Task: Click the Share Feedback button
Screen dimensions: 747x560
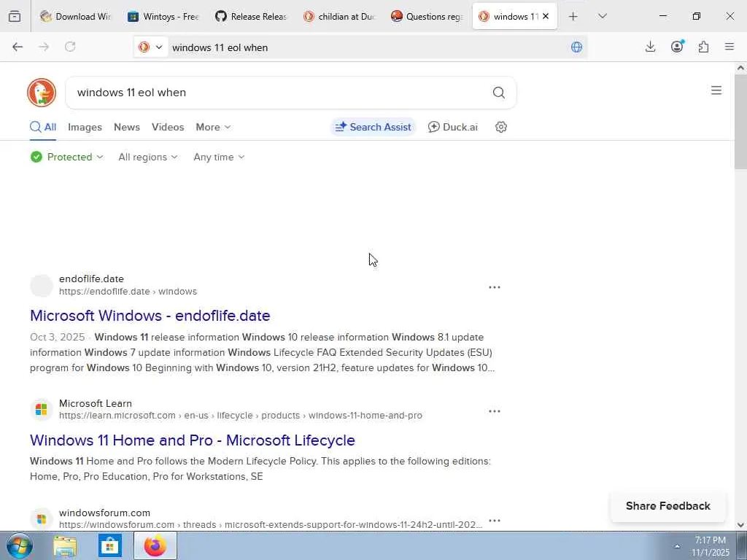Action: 668,506
